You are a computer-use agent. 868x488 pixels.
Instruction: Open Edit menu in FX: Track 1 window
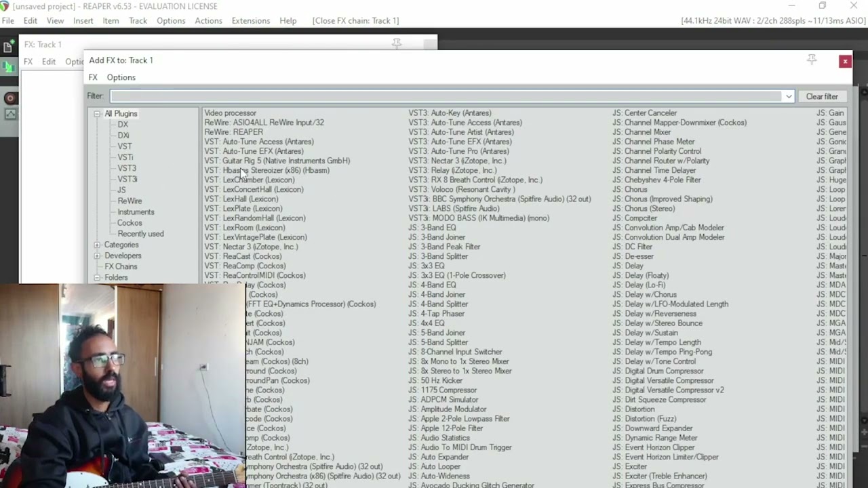(49, 62)
